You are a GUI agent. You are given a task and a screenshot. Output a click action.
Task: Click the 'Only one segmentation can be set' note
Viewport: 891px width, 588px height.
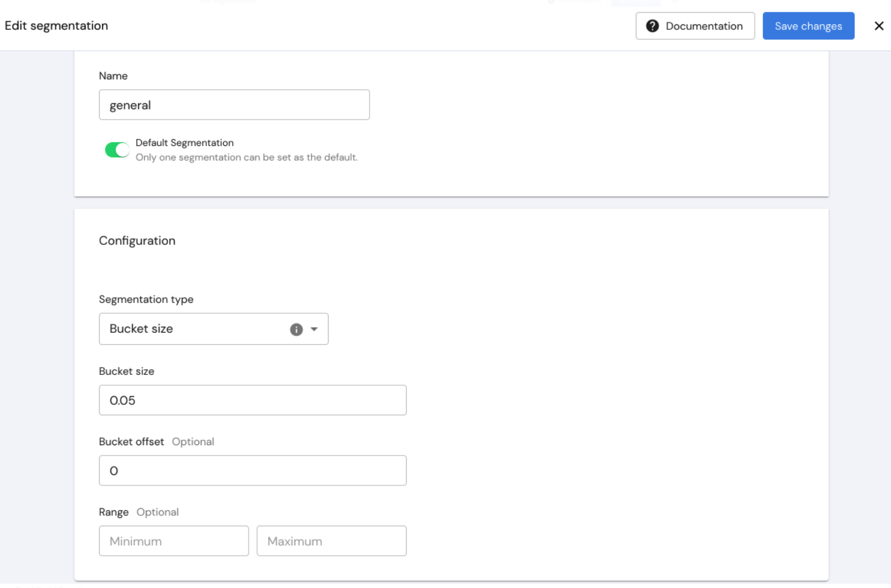pos(247,158)
